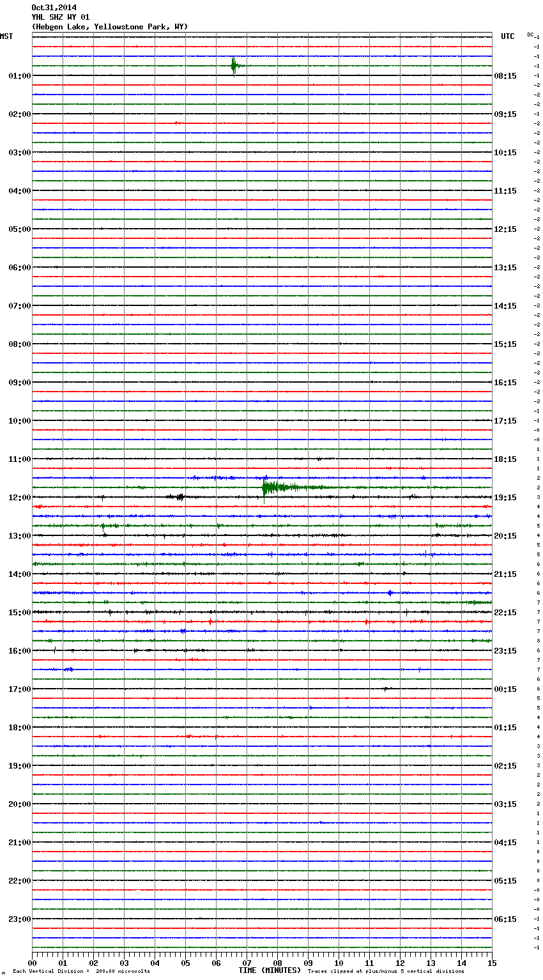Click the 04:00 MST time label
Screen dimensions: 543x980
(20, 191)
